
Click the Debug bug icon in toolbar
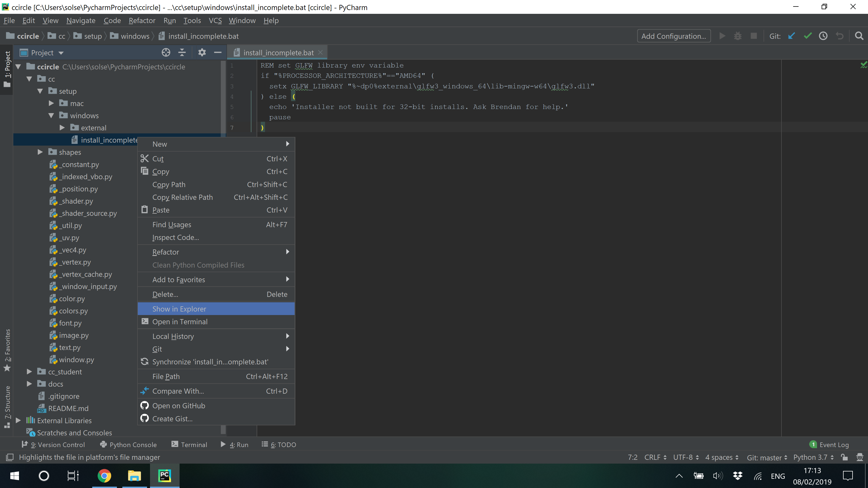click(x=738, y=36)
